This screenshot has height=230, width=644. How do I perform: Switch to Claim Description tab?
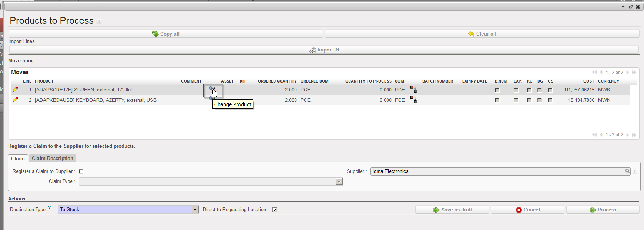[52, 158]
